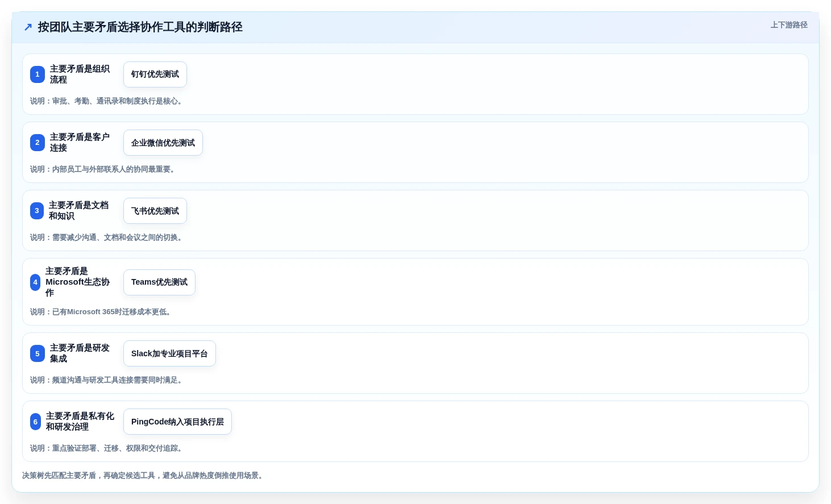
Task: Click the note 说明：内部员工与外部联系人的协同最重要
Action: tap(103, 169)
